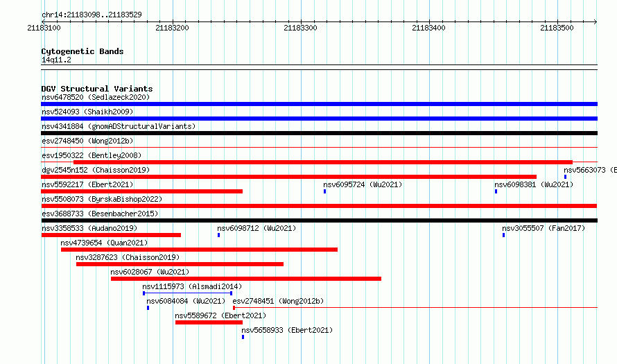
Task: Click the thick red bar of esv1950322
Action: coord(323,162)
